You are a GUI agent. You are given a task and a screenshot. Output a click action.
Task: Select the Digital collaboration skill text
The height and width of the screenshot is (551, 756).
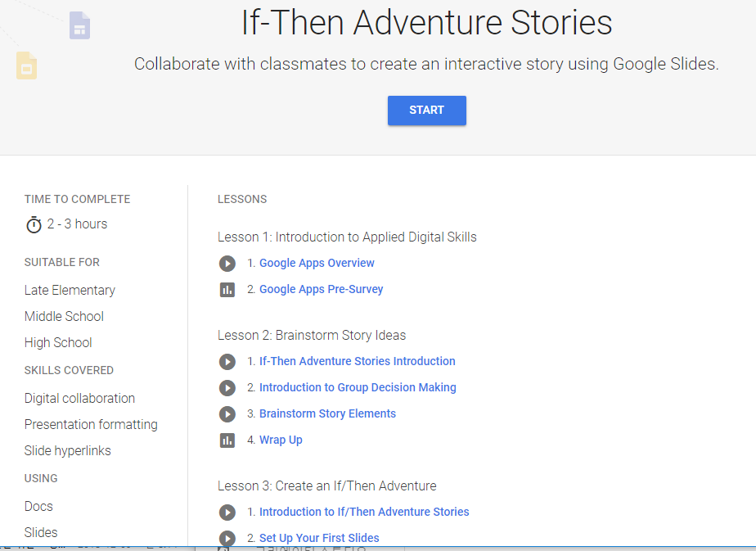click(79, 398)
